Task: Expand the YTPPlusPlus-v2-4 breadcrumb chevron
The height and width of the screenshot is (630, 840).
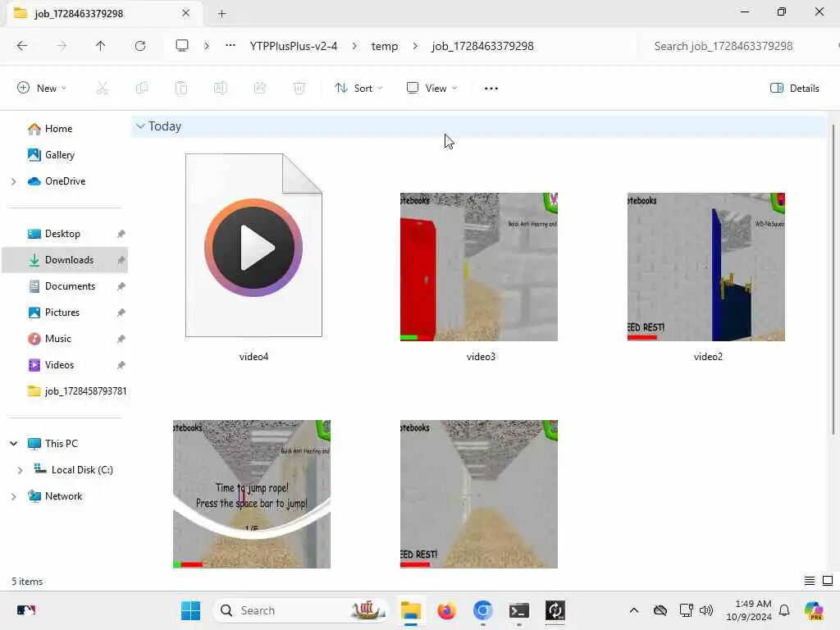Action: click(354, 46)
